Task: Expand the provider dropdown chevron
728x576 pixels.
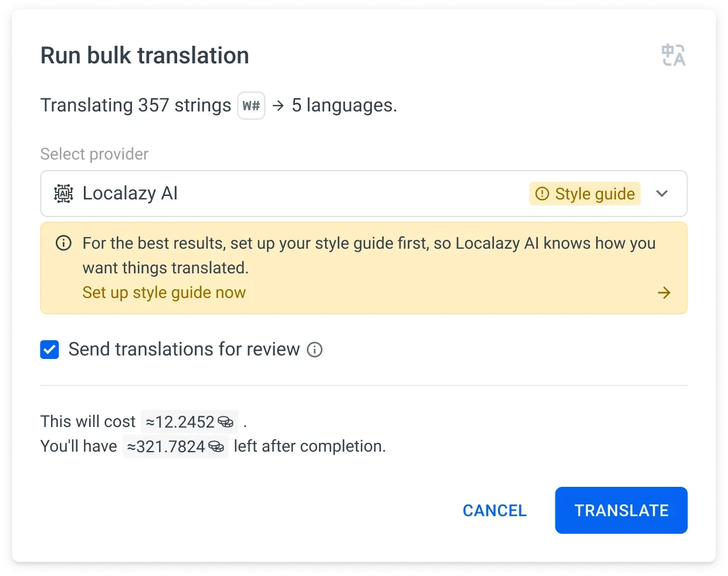Action: coord(662,194)
